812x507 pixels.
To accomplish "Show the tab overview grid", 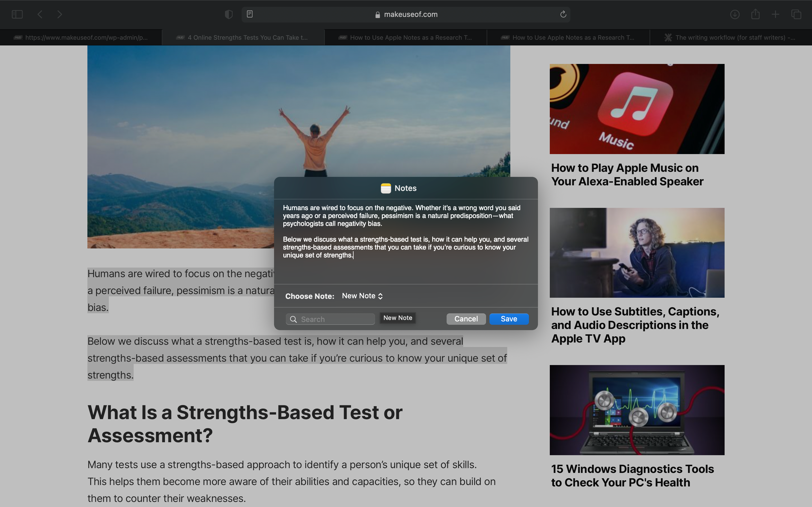I will coord(796,14).
